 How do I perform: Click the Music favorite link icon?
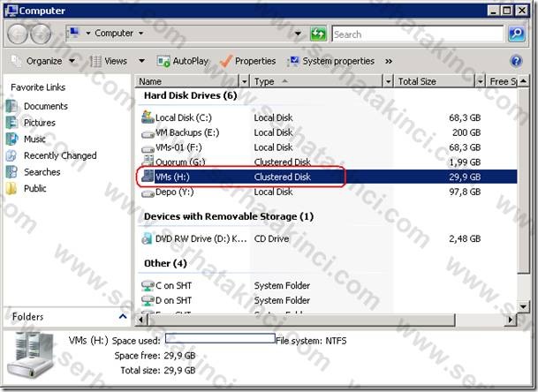pos(12,139)
